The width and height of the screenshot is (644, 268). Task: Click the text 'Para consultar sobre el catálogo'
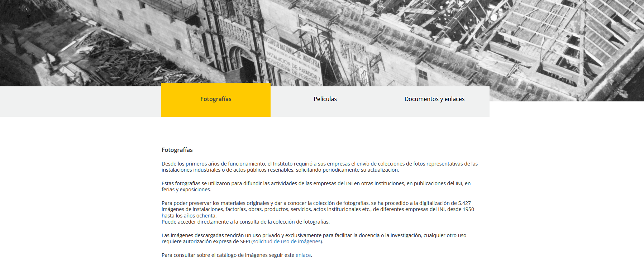[x=228, y=255]
